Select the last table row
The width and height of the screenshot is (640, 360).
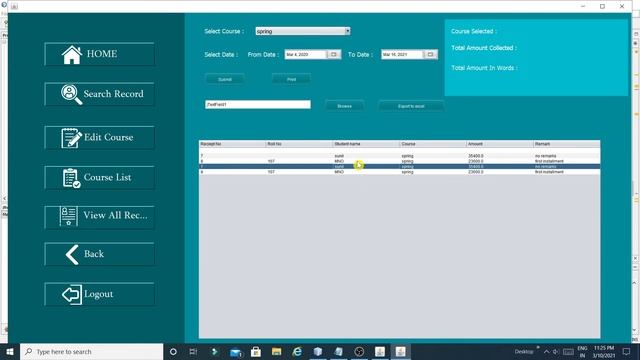400,172
